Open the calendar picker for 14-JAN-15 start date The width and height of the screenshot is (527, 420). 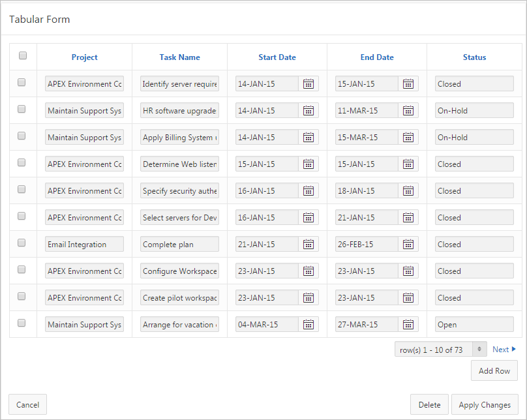(x=308, y=83)
